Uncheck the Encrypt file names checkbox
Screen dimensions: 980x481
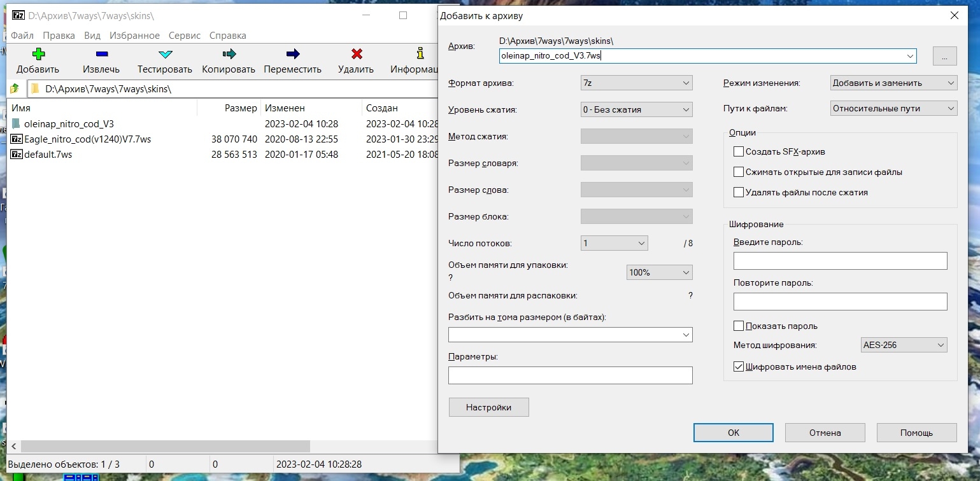coord(739,367)
